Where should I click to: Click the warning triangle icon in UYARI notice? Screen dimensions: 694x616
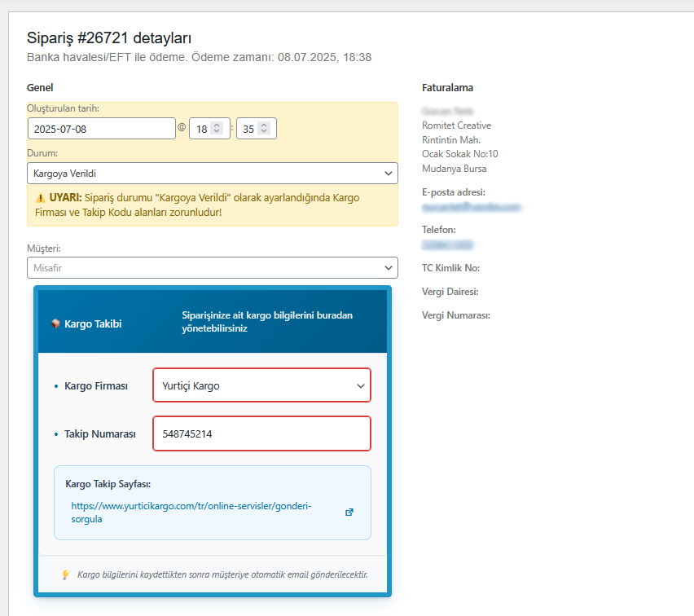point(40,198)
